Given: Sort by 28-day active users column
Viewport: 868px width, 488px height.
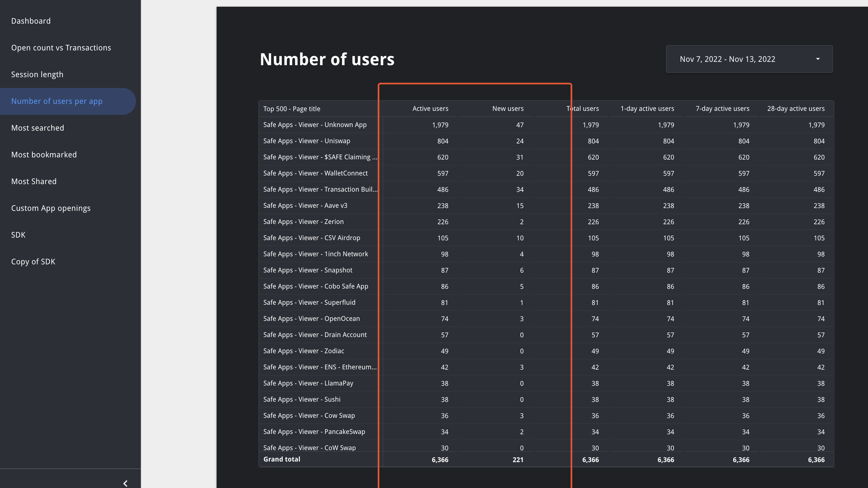Looking at the screenshot, I should (796, 108).
